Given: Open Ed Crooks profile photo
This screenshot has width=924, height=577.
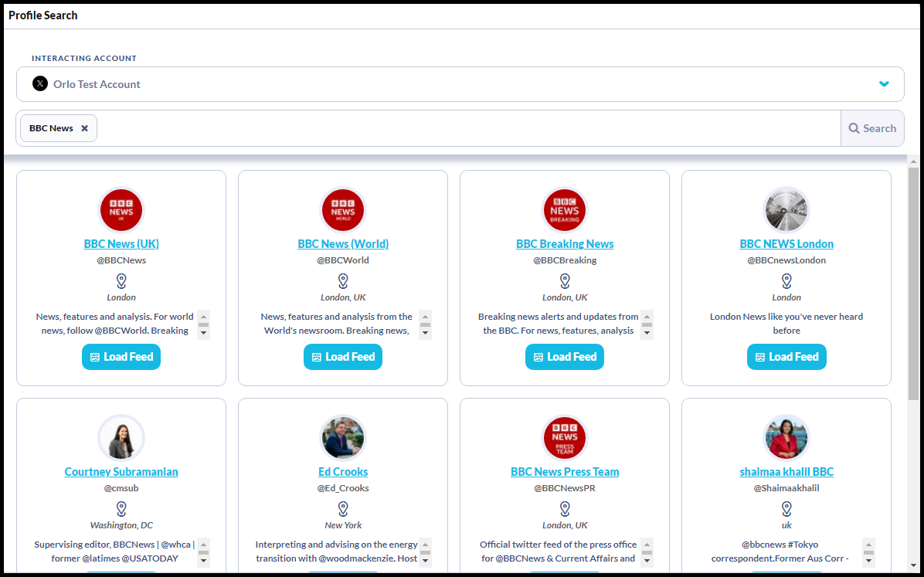Looking at the screenshot, I should [343, 438].
